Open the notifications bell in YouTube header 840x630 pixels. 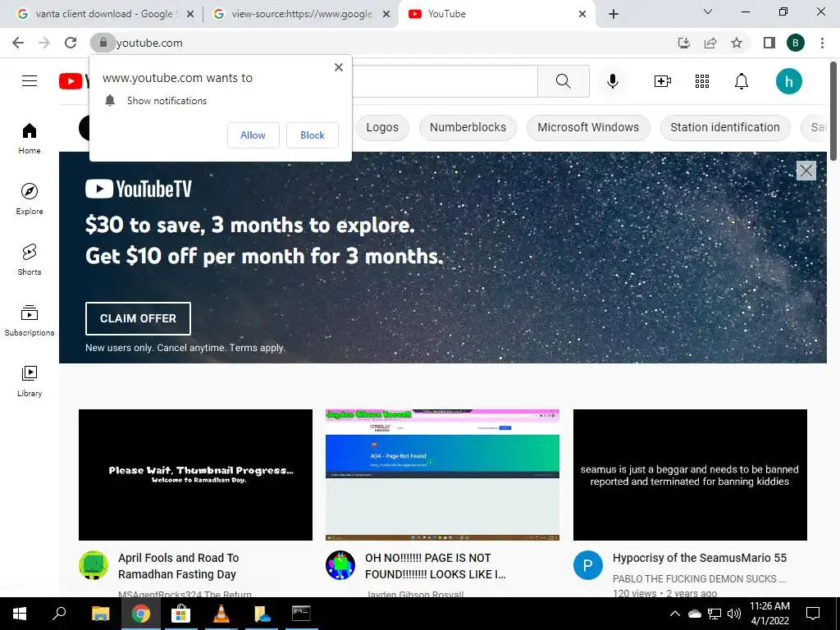742,81
